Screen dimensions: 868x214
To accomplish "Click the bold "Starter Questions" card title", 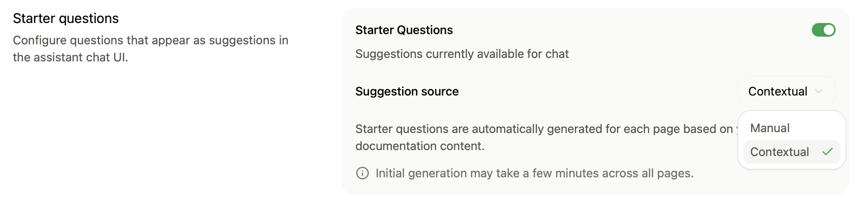I will point(404,30).
